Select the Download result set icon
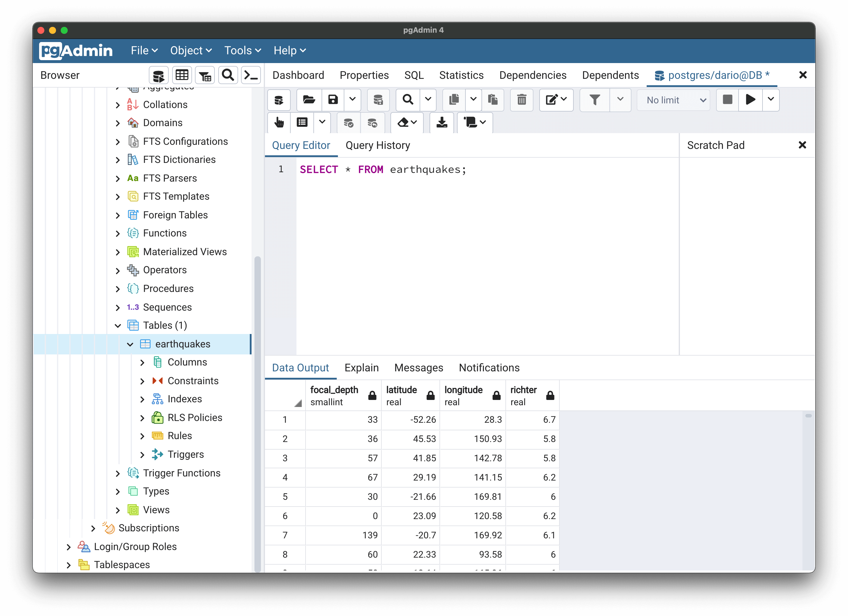Screen dimensions: 848x616 click(441, 123)
